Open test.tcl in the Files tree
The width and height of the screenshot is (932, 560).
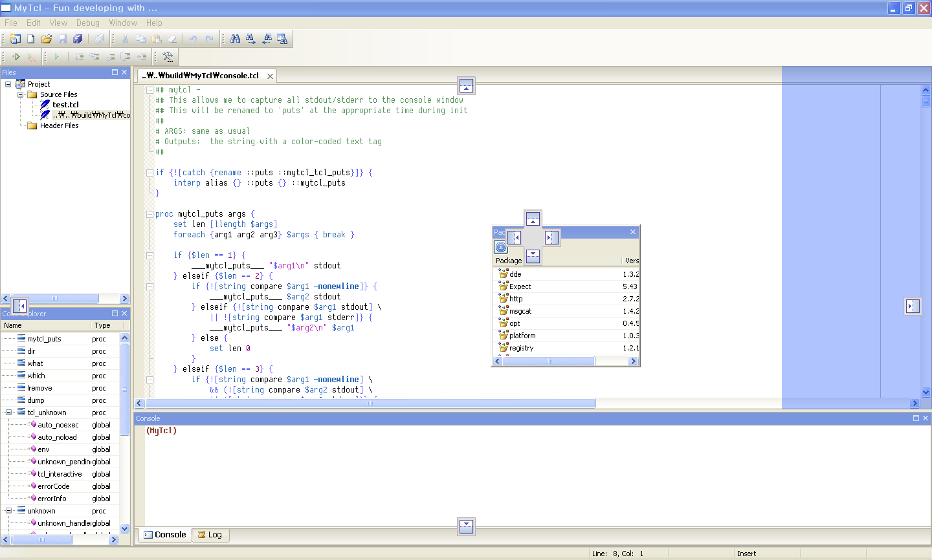click(65, 105)
